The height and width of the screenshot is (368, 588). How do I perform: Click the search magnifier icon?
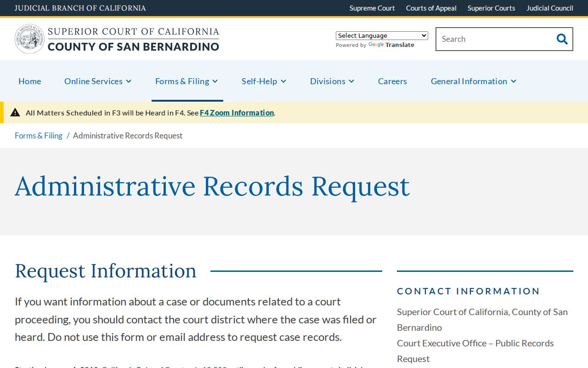pos(562,39)
